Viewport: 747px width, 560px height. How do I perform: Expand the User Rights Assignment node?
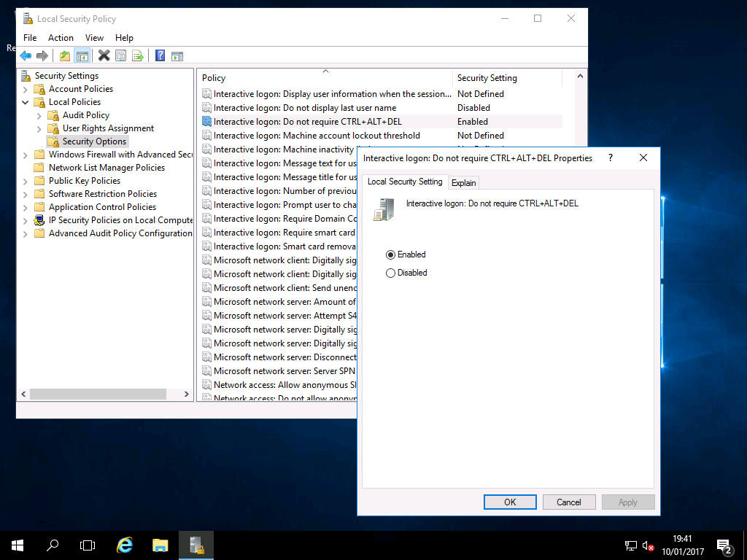click(39, 128)
